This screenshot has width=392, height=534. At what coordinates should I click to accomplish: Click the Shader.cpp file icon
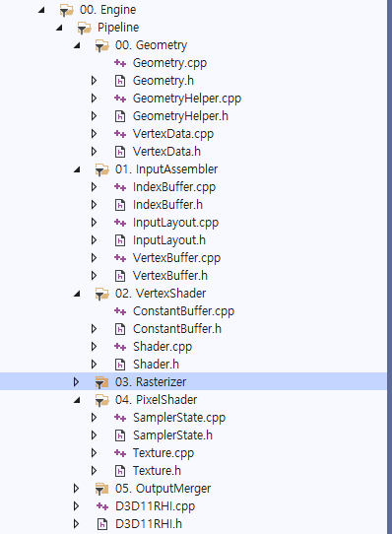[120, 347]
